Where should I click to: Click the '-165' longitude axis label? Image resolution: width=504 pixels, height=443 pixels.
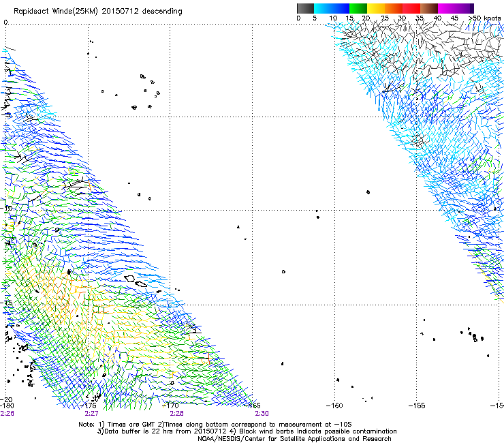pos(253,406)
